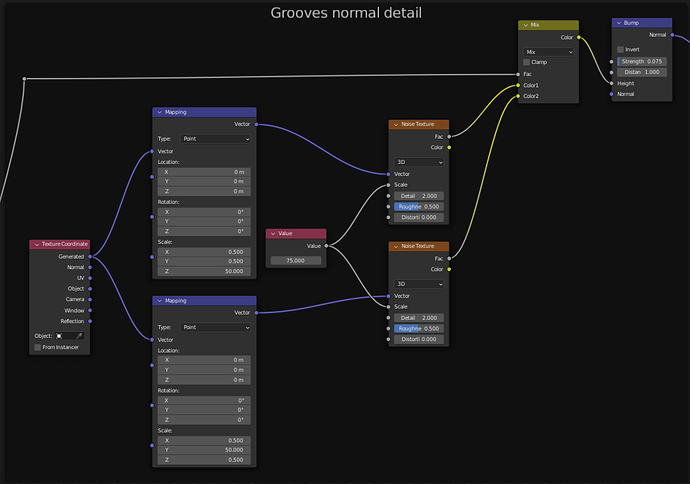690x484 pixels.
Task: Collapse the Value node chevron
Action: click(x=273, y=233)
